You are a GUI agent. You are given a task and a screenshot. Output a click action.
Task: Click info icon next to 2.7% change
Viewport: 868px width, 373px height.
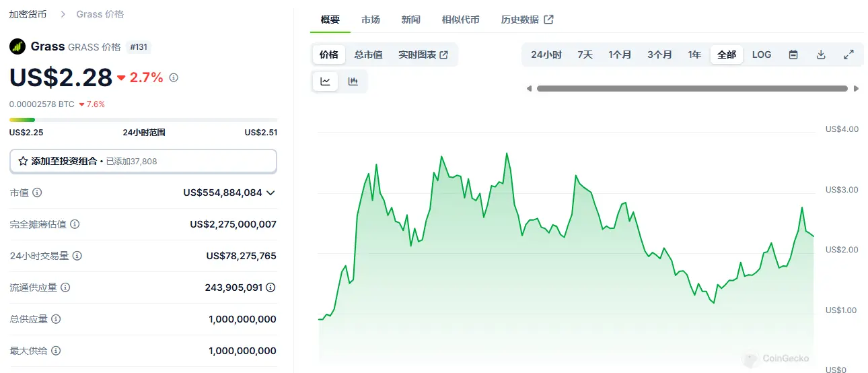click(x=174, y=77)
